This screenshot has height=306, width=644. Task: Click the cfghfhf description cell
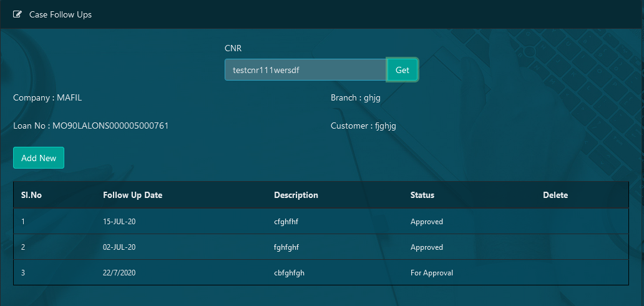pos(286,222)
